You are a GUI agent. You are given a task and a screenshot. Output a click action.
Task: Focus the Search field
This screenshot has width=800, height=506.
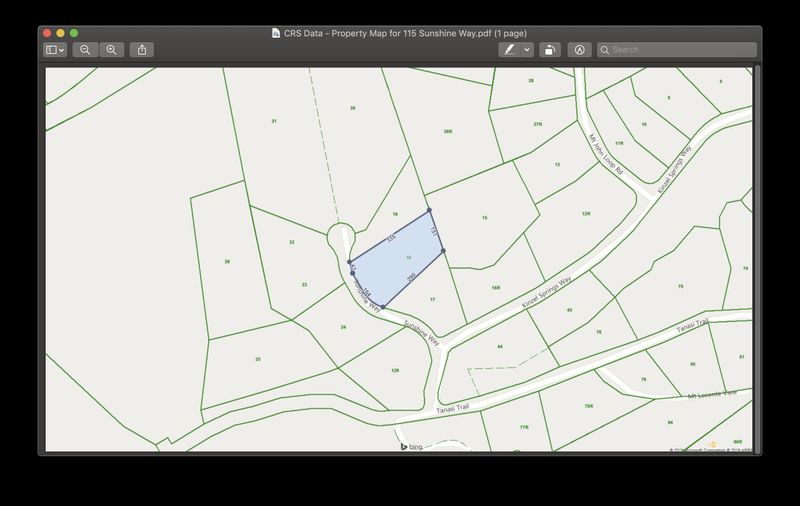click(x=677, y=49)
